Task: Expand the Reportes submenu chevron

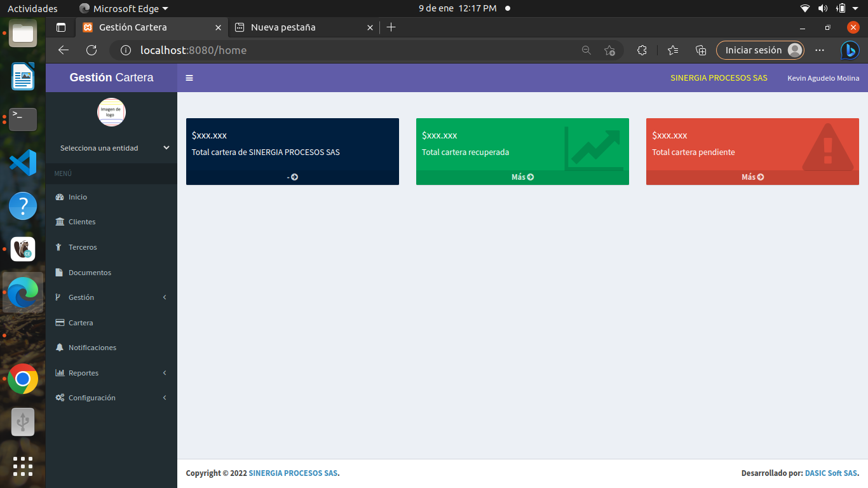Action: point(165,373)
